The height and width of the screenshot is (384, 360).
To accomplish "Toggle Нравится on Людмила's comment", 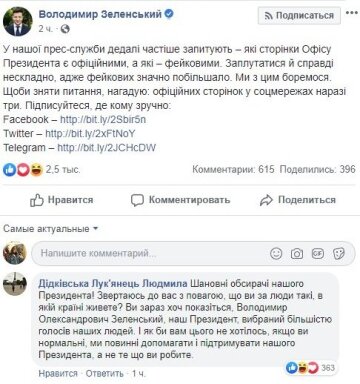I will click(x=58, y=374).
